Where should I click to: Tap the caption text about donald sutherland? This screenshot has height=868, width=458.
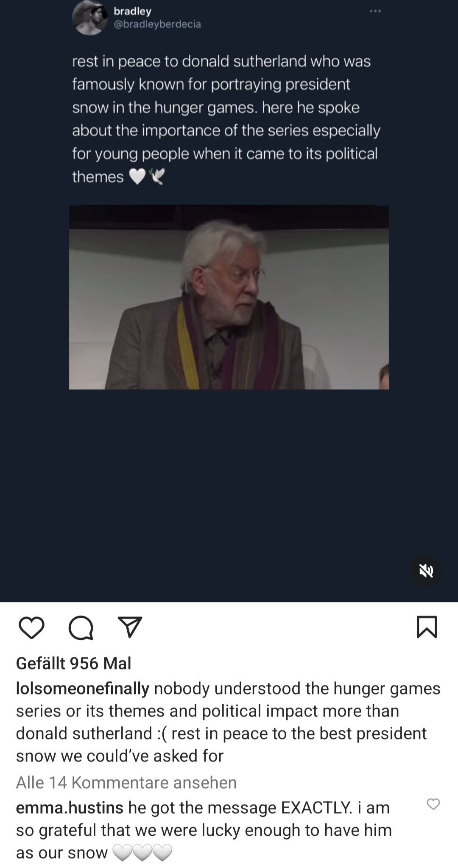(228, 722)
